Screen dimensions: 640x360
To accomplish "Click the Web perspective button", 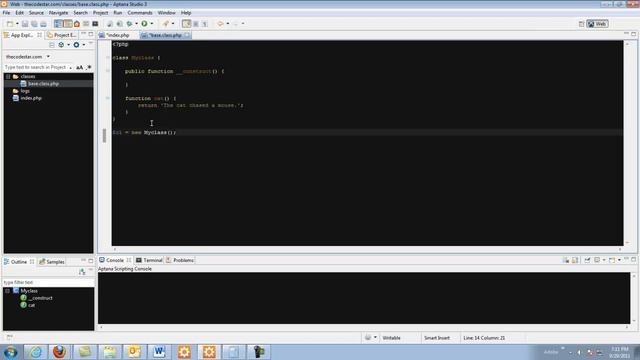I will (x=597, y=24).
